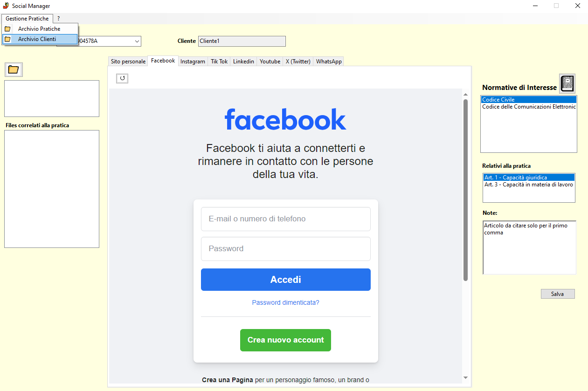Open the Gestione Pratiche menu
The width and height of the screenshot is (588, 391).
tap(27, 19)
